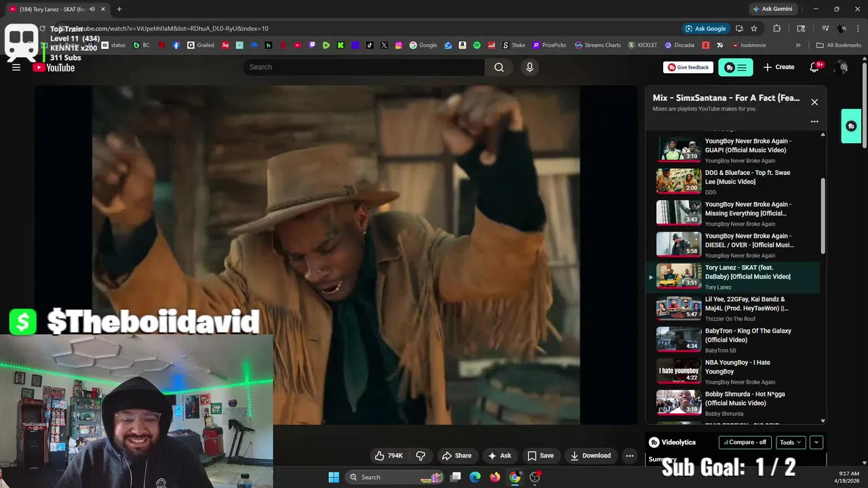Dislike the video with thumbs-down
The width and height of the screenshot is (868, 488).
(x=420, y=455)
